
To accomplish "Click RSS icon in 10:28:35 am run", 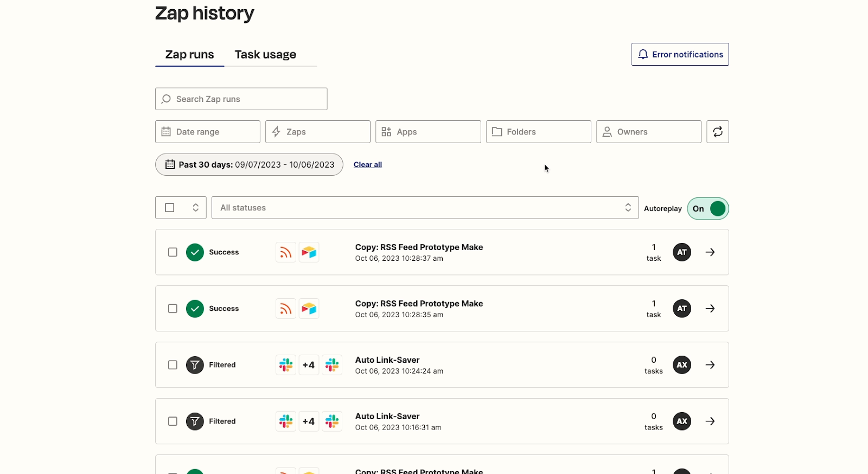I will pos(286,309).
